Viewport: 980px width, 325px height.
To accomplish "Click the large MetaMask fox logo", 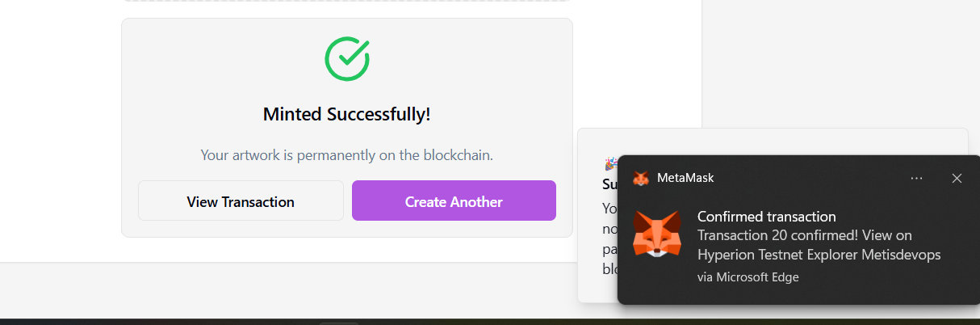I will tap(656, 234).
